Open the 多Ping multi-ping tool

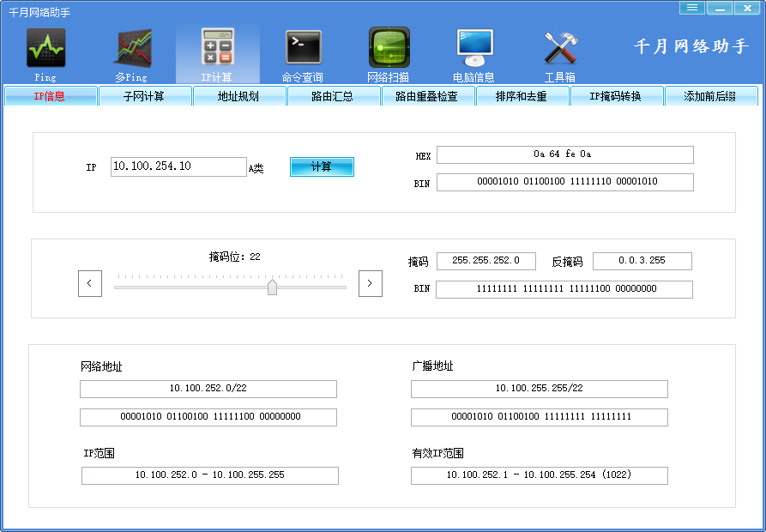click(x=131, y=48)
